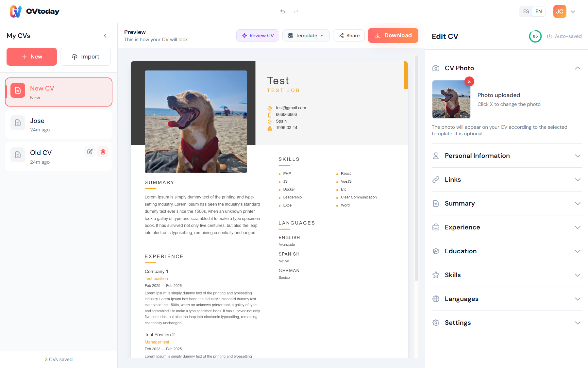Select the EN language tab
Screen dimensions: 588x368
tap(538, 11)
